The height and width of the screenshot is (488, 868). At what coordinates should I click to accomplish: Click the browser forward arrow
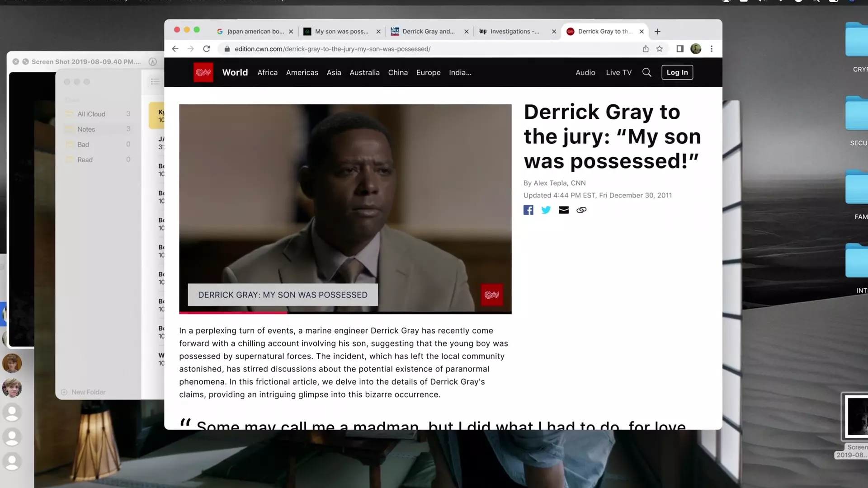click(x=190, y=49)
